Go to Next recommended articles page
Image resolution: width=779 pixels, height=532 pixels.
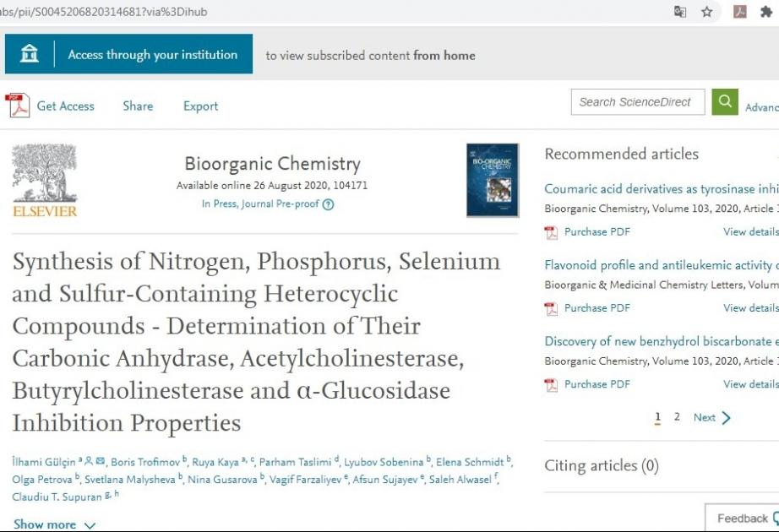point(712,418)
